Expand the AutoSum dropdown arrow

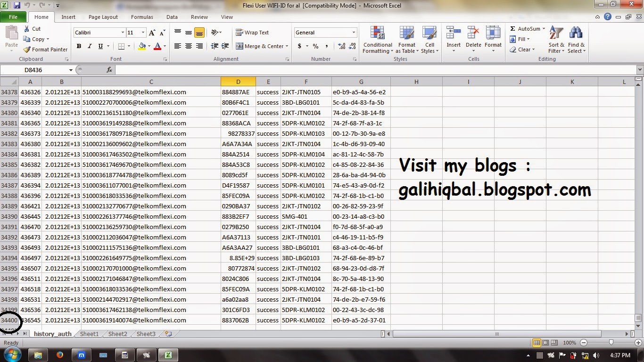(x=544, y=29)
